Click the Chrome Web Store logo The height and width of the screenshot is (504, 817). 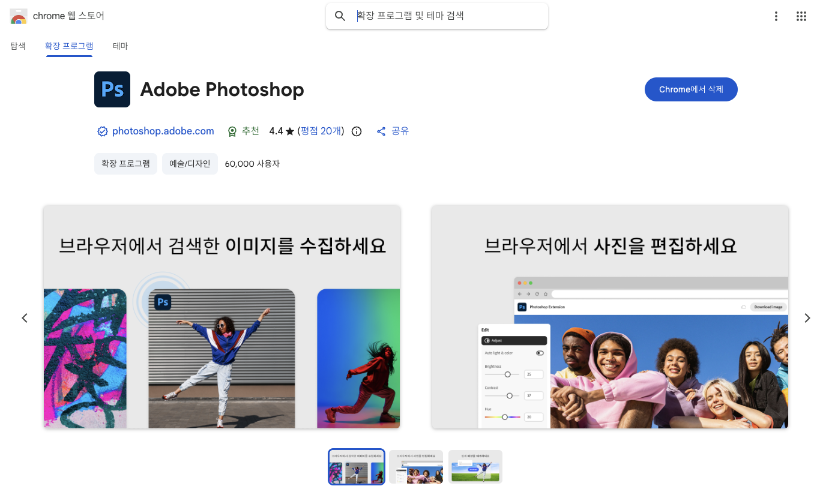click(19, 16)
